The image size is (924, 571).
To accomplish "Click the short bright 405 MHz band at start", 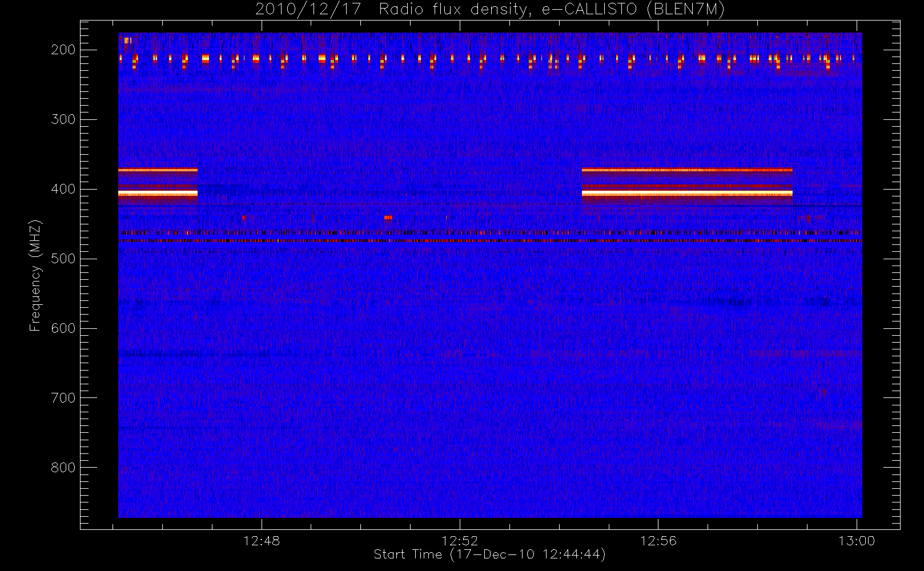I will 158,194.
